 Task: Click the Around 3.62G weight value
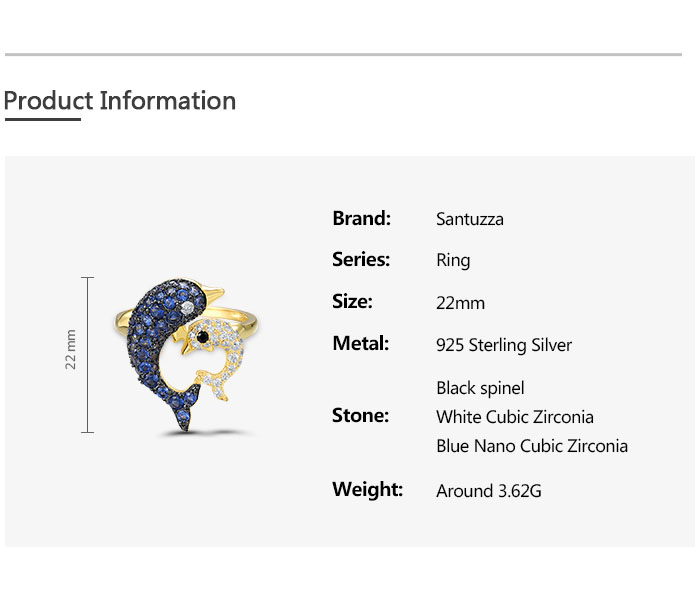[x=489, y=491]
